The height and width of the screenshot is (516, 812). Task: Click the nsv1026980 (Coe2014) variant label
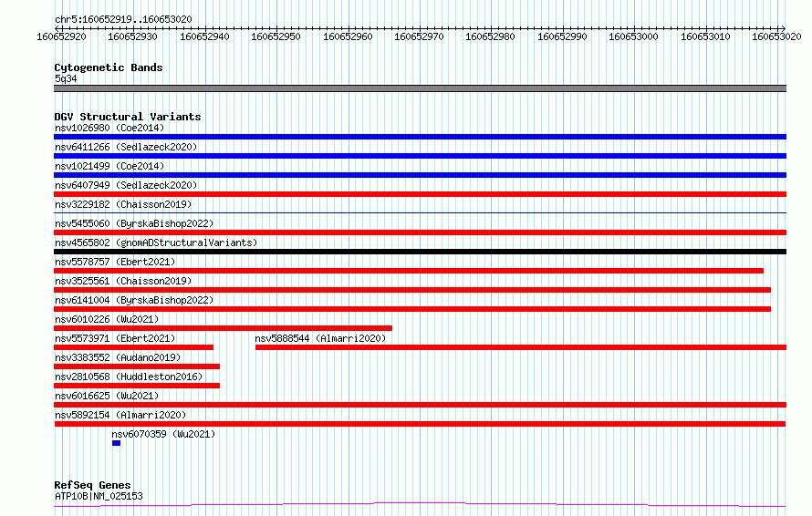[x=109, y=128]
